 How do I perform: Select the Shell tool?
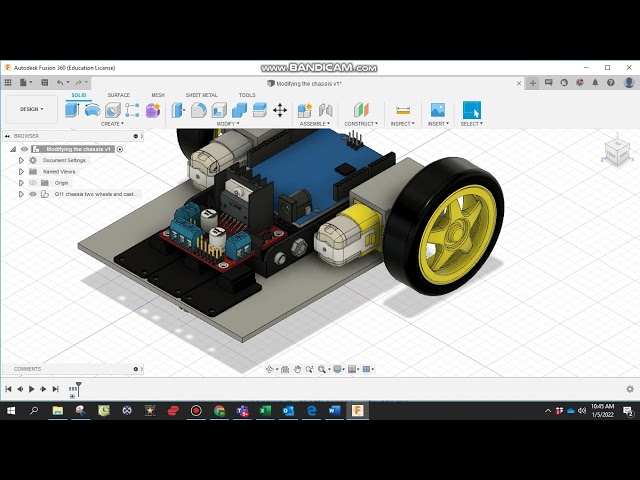point(219,110)
